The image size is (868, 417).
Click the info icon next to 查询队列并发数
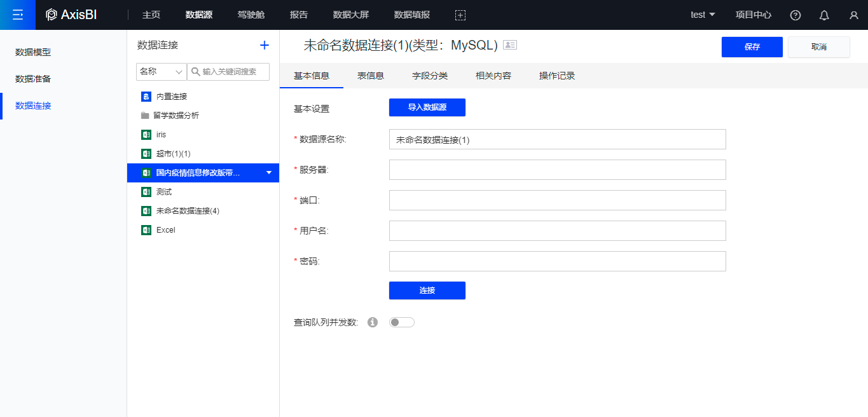(x=373, y=322)
